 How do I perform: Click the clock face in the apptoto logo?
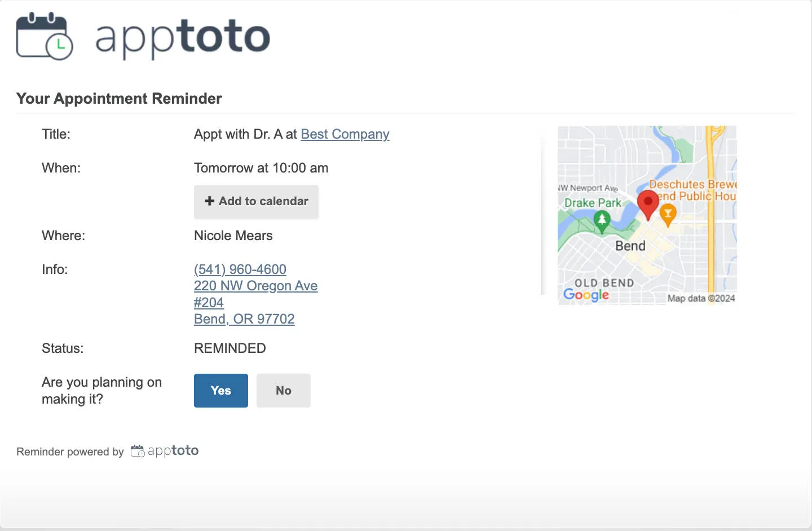[59, 44]
